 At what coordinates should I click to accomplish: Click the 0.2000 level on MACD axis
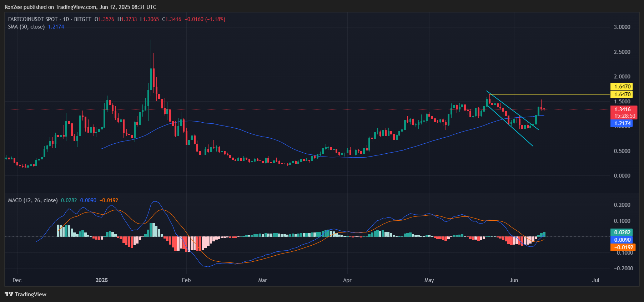622,205
